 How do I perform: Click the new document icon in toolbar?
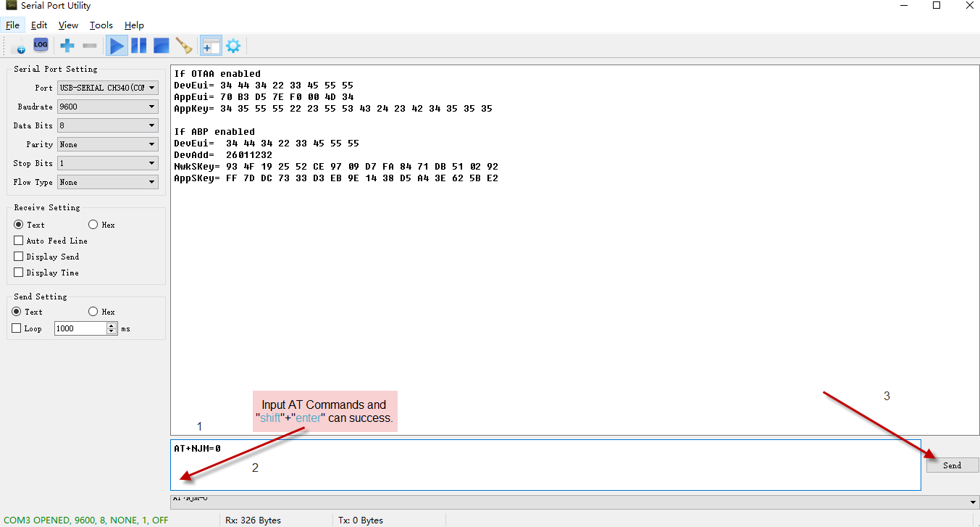20,46
